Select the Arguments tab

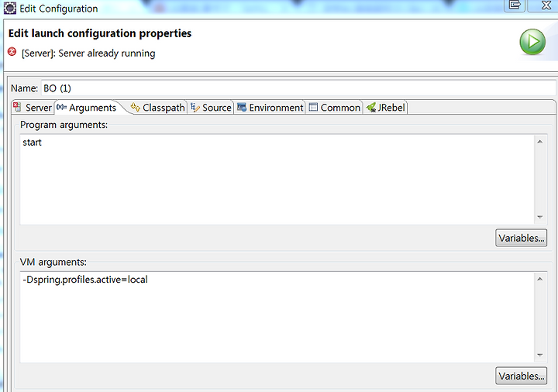click(88, 108)
